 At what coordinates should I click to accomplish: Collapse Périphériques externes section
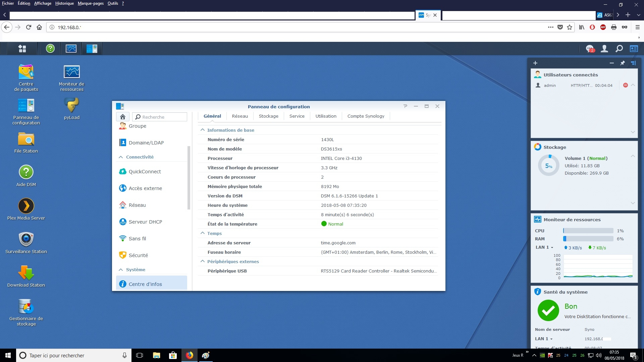click(x=202, y=261)
